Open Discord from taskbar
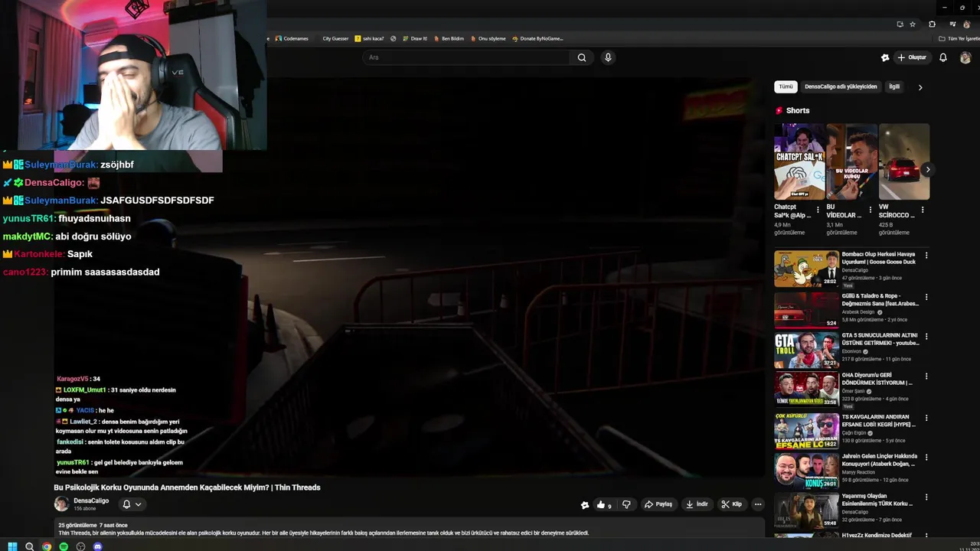 coord(97,546)
